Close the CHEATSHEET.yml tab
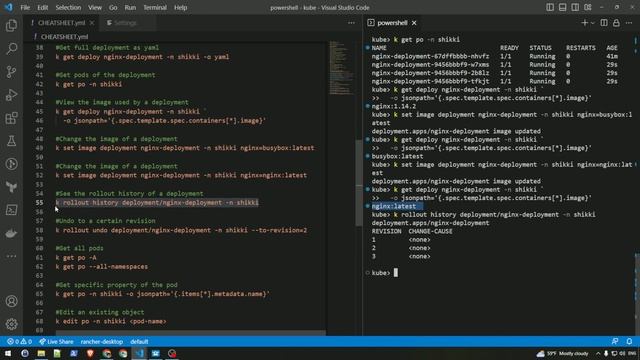This screenshot has width=640, height=360. pyautogui.click(x=92, y=23)
